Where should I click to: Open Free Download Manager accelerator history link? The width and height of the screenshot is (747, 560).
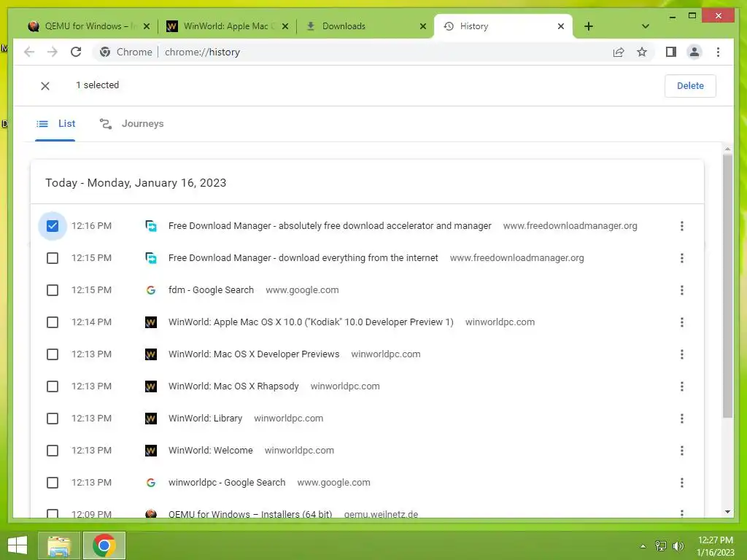tap(330, 226)
